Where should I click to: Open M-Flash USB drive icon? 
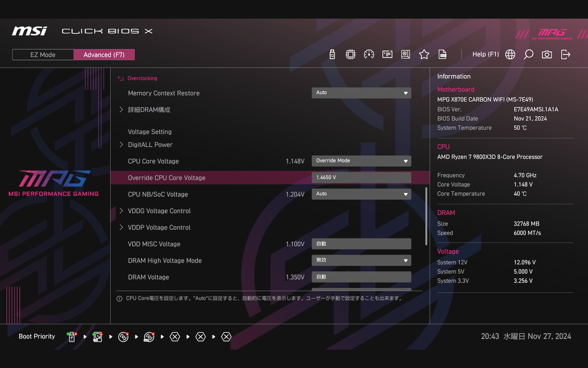(332, 54)
